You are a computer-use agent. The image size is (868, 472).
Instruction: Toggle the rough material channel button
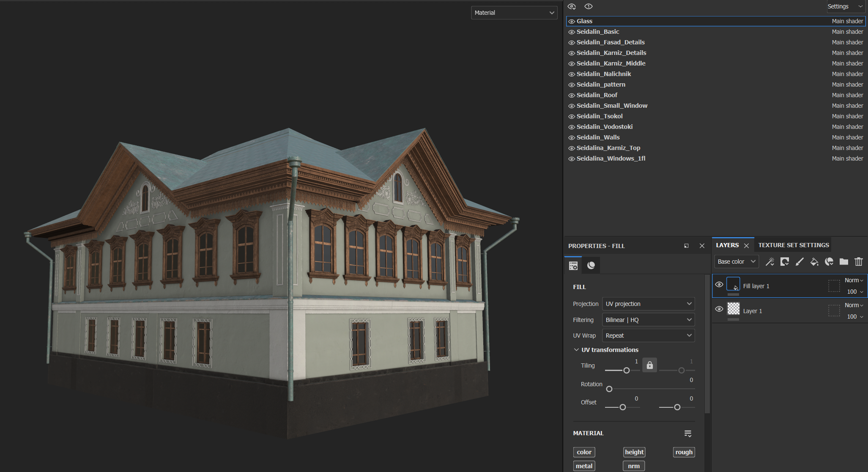[684, 452]
